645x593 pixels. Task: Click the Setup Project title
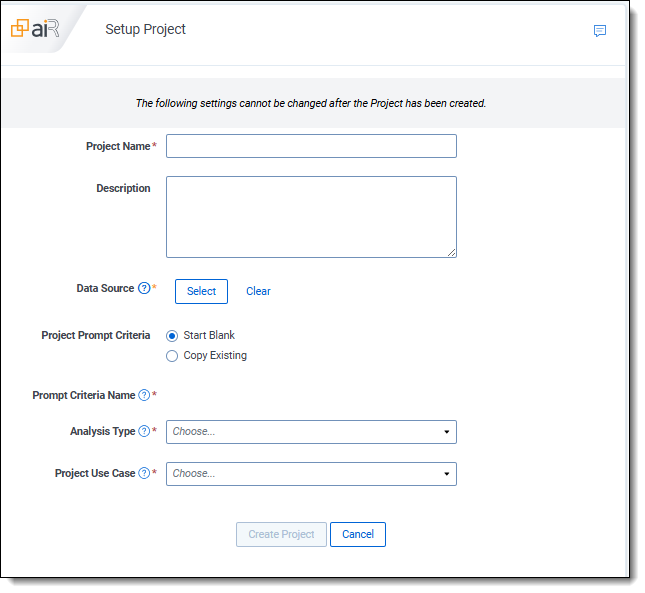(145, 29)
